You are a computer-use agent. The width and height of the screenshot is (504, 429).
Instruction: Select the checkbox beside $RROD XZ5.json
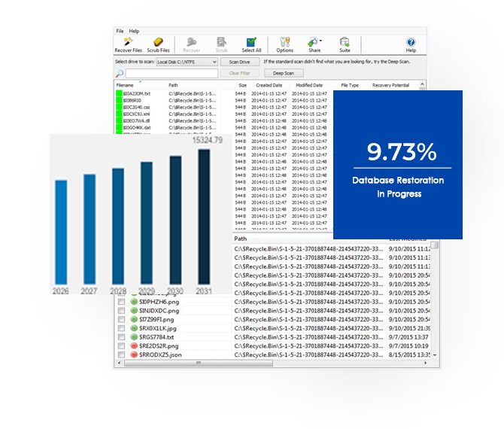click(120, 354)
